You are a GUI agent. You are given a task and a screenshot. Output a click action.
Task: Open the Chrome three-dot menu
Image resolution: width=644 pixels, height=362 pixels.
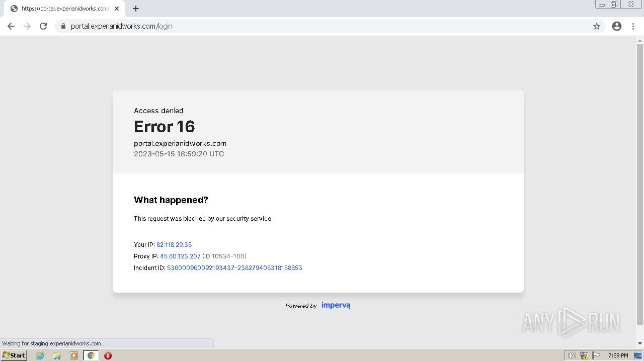pyautogui.click(x=633, y=26)
